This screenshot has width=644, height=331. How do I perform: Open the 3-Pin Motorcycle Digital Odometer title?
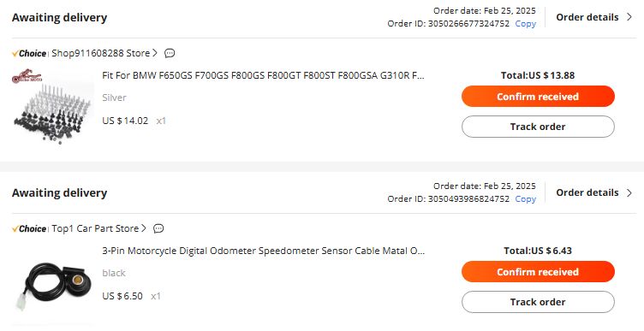[x=263, y=251]
